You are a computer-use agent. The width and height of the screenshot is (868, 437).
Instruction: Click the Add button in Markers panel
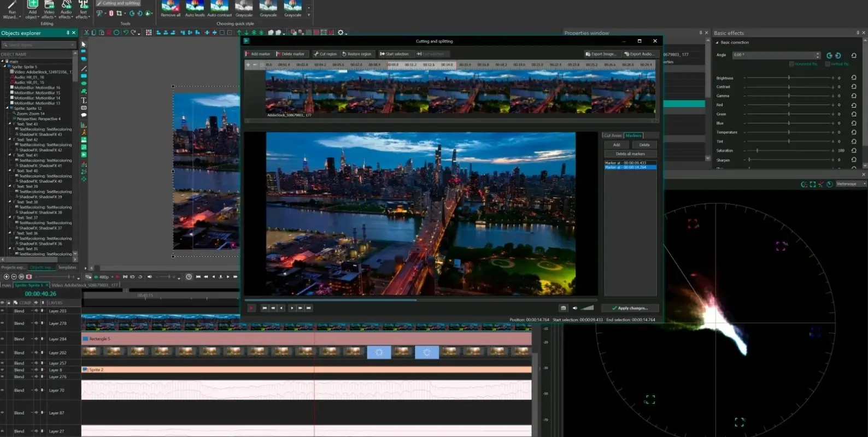[617, 145]
